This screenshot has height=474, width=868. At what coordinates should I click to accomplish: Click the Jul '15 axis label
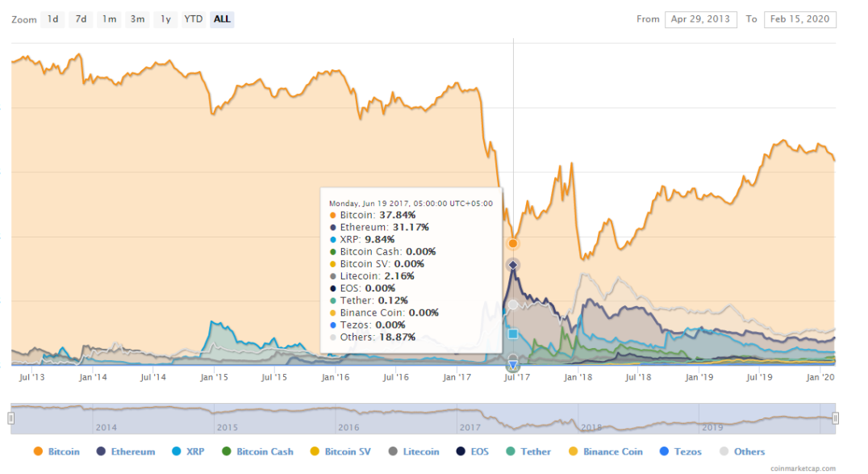tap(274, 377)
